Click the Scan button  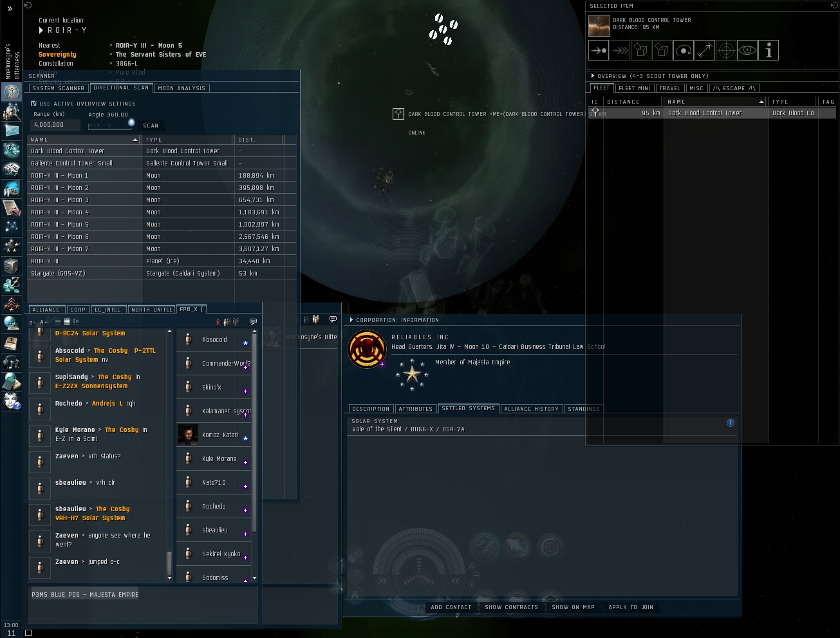pyautogui.click(x=151, y=126)
